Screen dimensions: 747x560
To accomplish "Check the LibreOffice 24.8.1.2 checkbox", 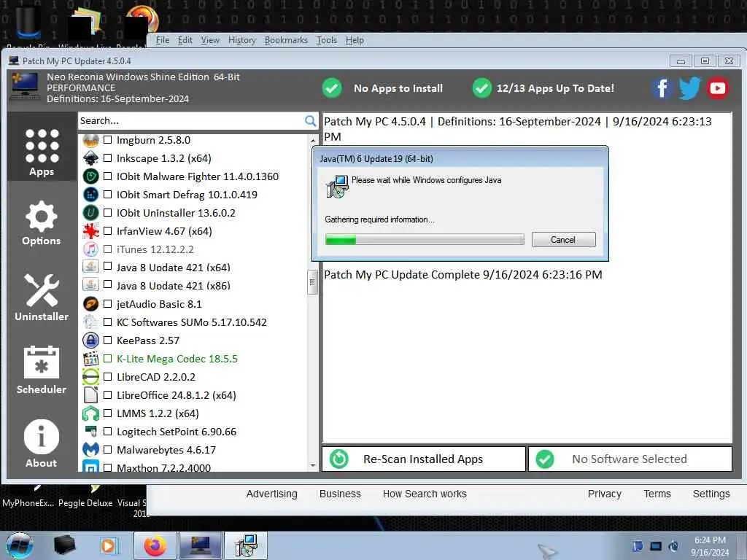I will (108, 395).
